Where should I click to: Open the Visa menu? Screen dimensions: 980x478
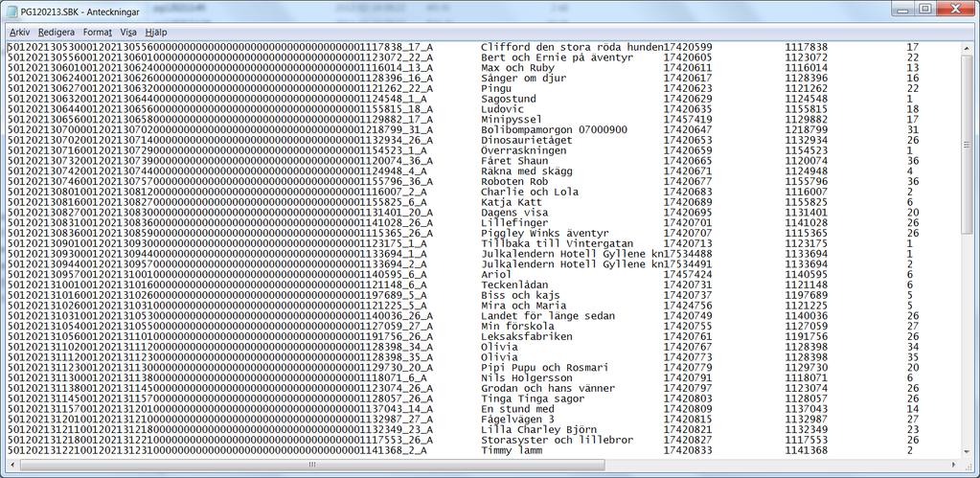point(128,32)
